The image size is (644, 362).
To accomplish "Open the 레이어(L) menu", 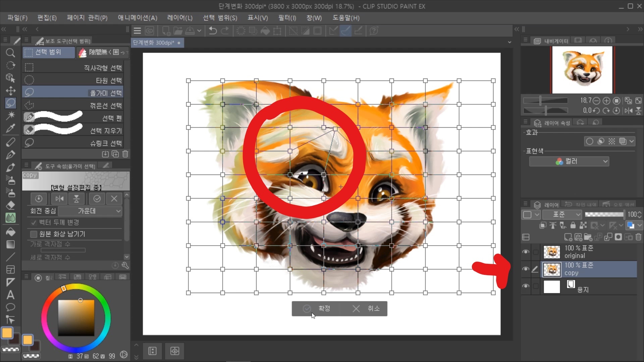I will pyautogui.click(x=180, y=18).
